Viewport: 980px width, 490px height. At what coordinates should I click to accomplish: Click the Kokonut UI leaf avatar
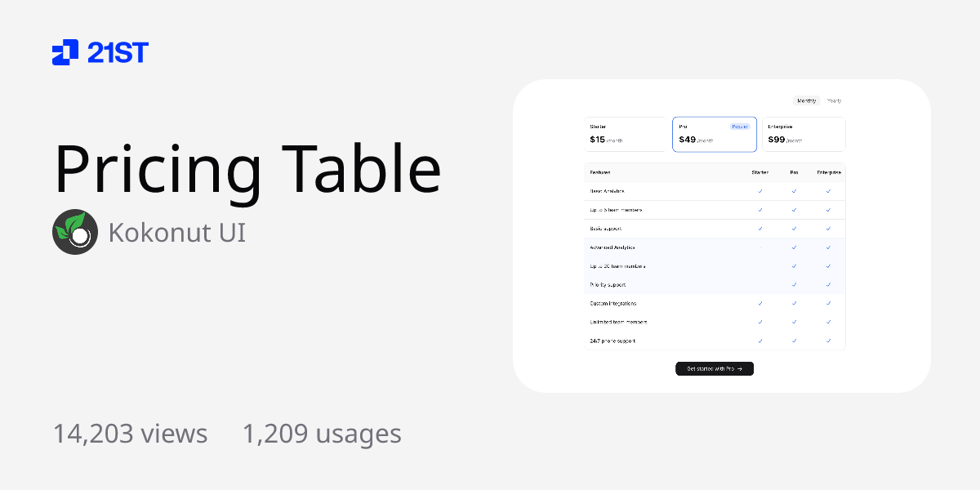tap(75, 232)
